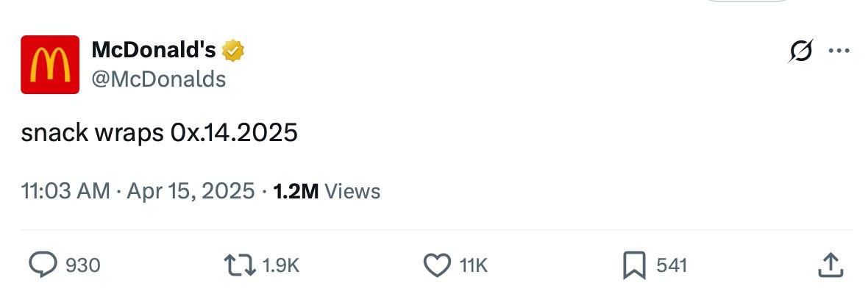The image size is (868, 294).
Task: Click the 11:03 AM timestamp
Action: (x=66, y=191)
